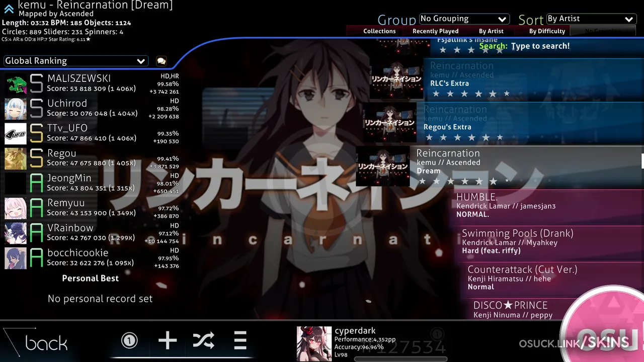The width and height of the screenshot is (644, 362).
Task: Switch to the By Artist tab
Action: 491,31
